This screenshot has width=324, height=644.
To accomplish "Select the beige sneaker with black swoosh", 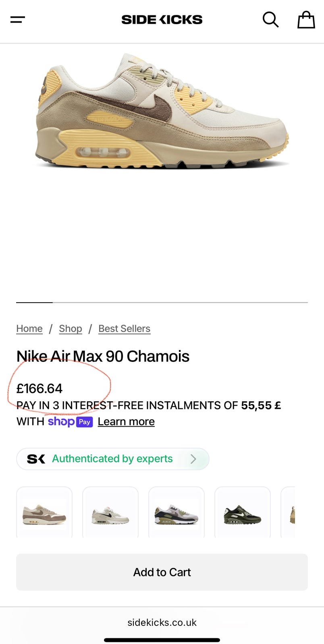I will (x=110, y=514).
